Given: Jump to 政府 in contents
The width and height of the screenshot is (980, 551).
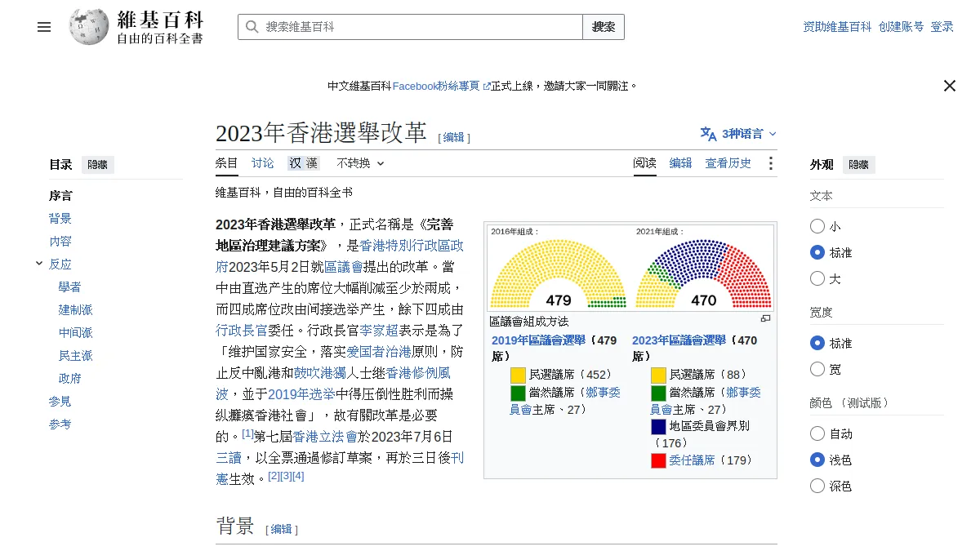Looking at the screenshot, I should (x=69, y=379).
